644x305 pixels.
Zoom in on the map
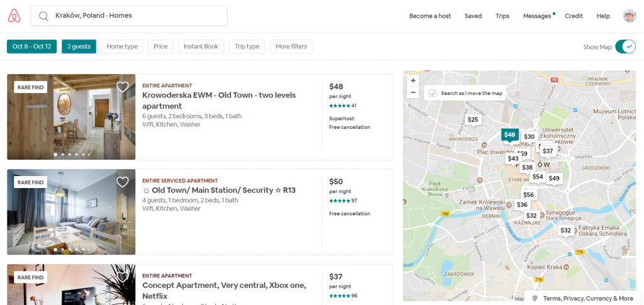click(x=413, y=80)
